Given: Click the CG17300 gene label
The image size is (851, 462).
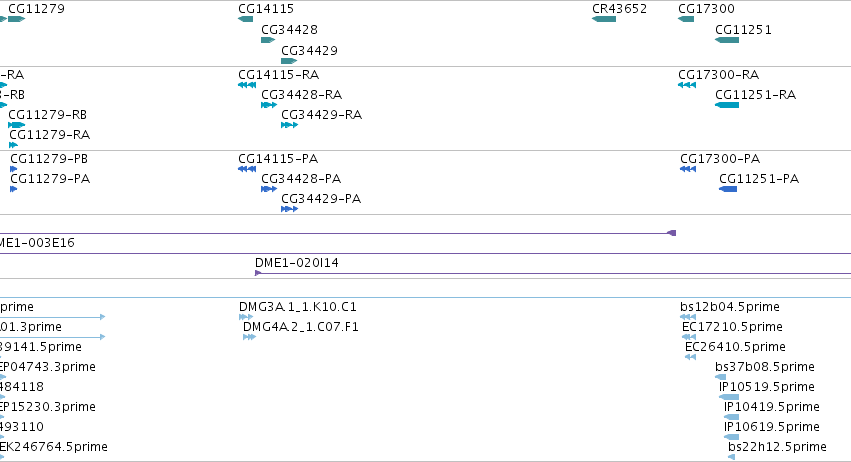Looking at the screenshot, I should [x=706, y=9].
